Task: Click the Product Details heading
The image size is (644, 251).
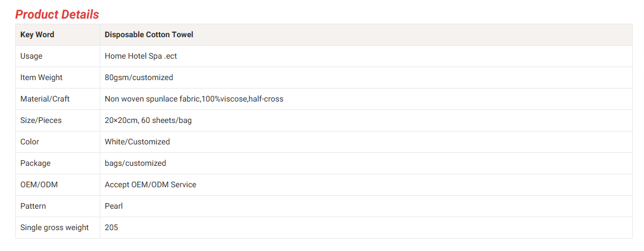Action: coord(57,15)
